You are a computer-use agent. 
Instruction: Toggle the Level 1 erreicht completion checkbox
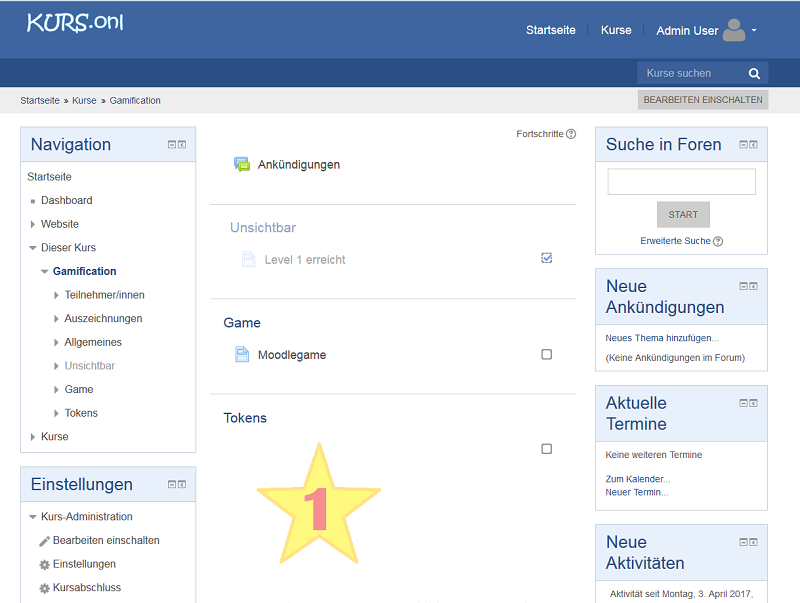tap(546, 258)
